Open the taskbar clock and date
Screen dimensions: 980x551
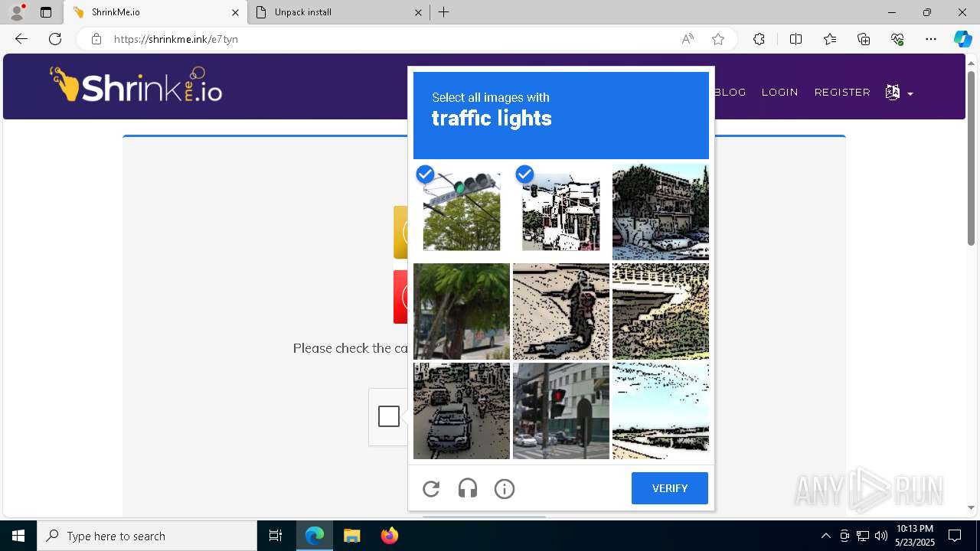coord(915,536)
